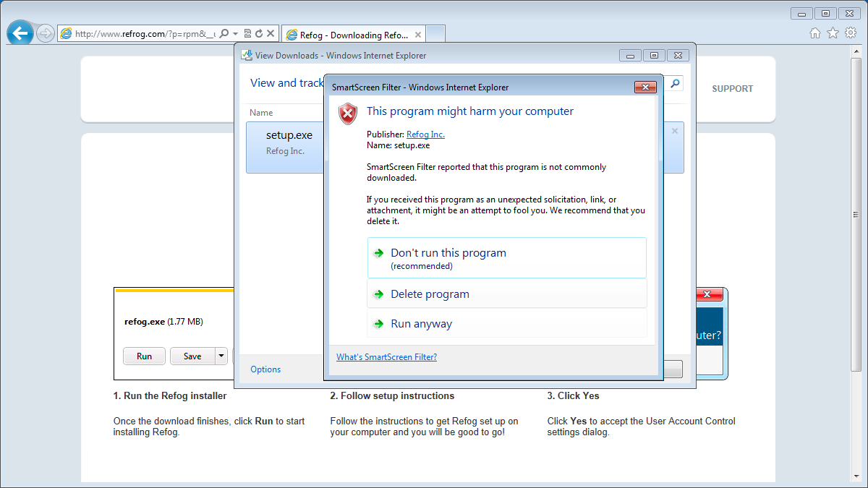Click the Refog Inc. publisher link
The image size is (868, 488).
tap(425, 134)
